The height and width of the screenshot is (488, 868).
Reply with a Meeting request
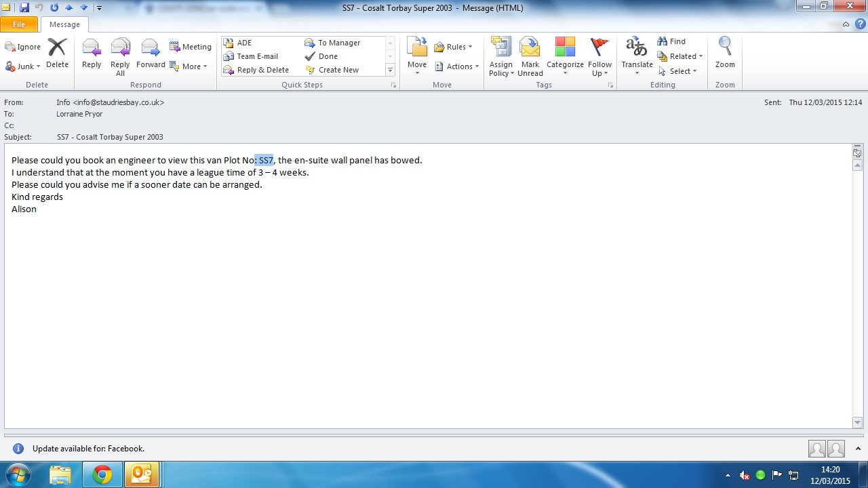(x=191, y=47)
